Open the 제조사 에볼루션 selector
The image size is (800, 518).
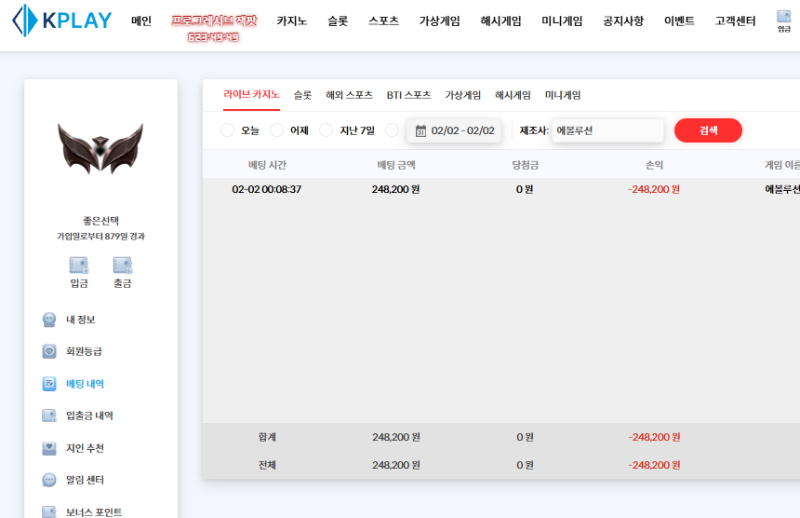[608, 131]
